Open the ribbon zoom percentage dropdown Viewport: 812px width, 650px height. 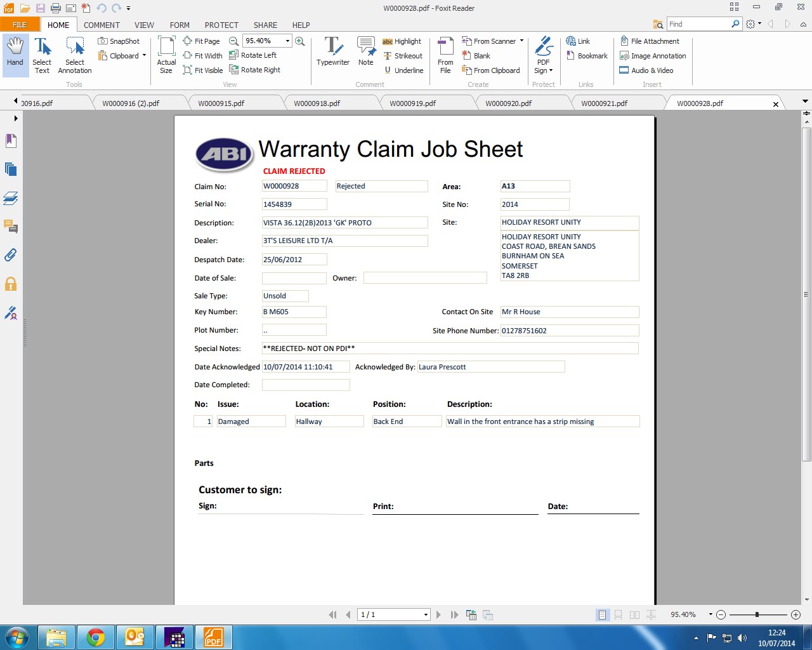[x=287, y=41]
